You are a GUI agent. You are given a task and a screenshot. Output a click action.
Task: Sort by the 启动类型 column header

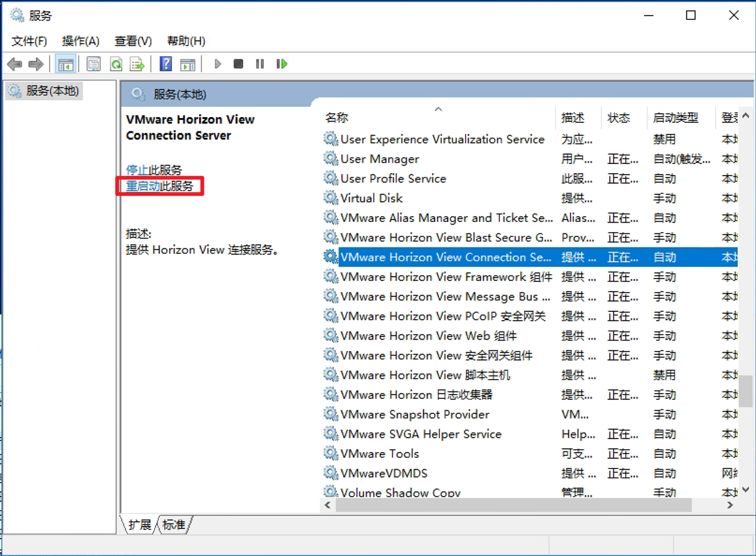click(681, 118)
